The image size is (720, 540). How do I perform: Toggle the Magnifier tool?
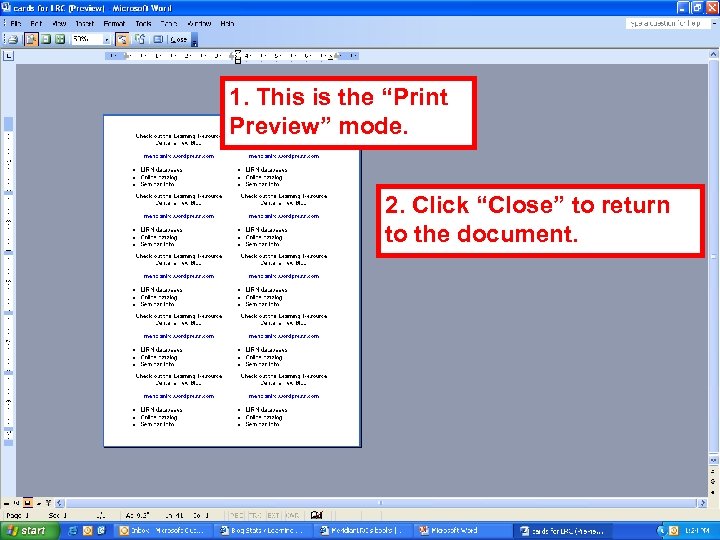31,39
